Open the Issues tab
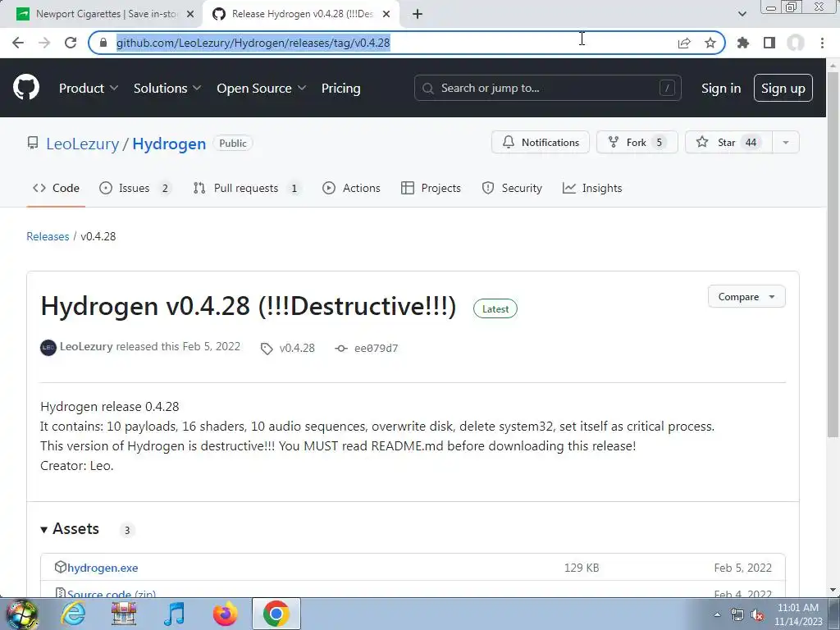Image resolution: width=840 pixels, height=630 pixels. click(135, 188)
